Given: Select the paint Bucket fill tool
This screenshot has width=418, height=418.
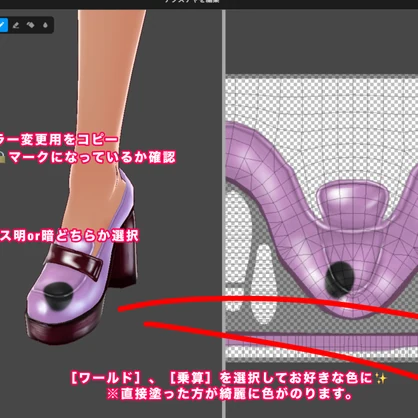Looking at the screenshot, I should 31,25.
